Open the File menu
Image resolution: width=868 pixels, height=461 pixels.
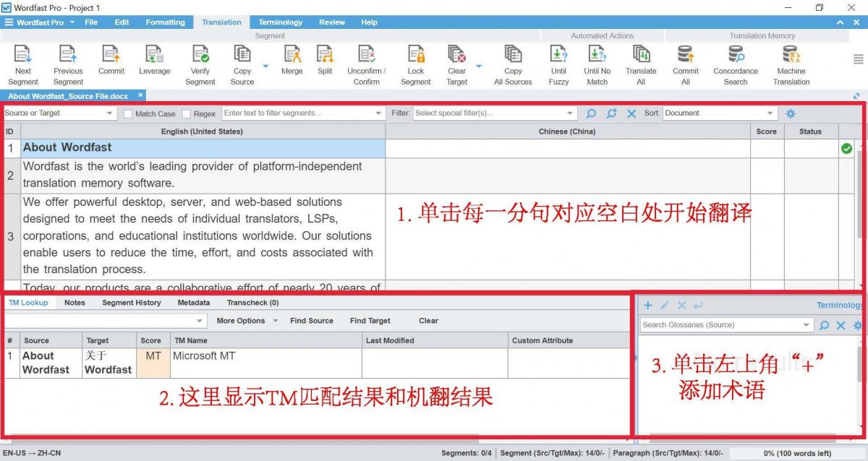click(x=91, y=22)
